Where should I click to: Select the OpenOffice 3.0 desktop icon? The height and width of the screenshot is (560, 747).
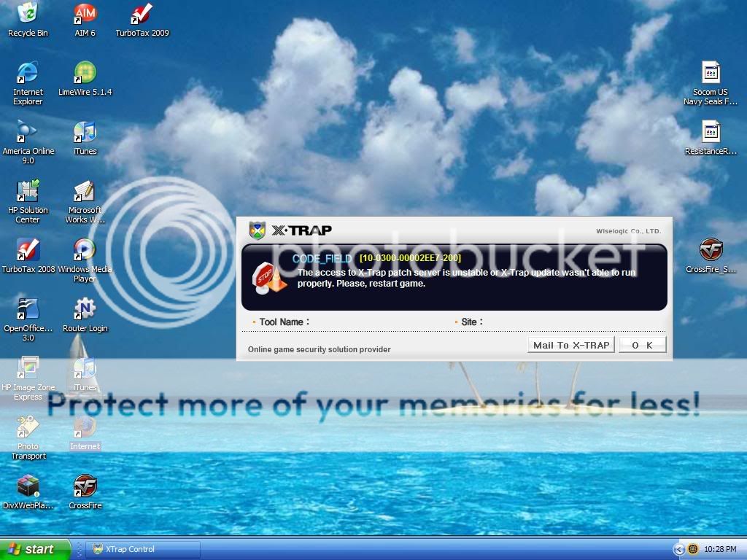point(28,309)
